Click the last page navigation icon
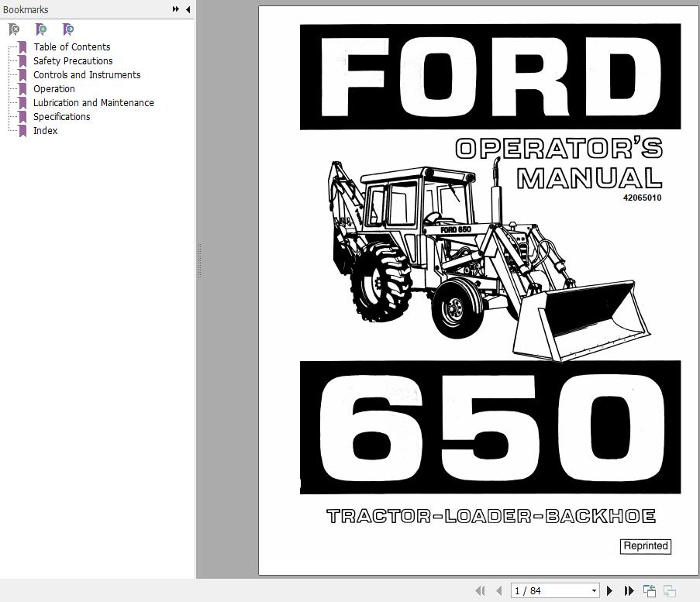The width and height of the screenshot is (700, 602). pos(629,590)
